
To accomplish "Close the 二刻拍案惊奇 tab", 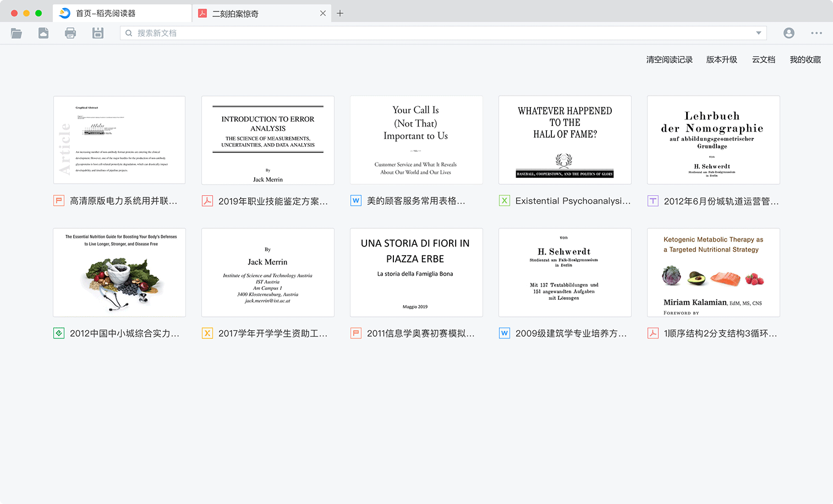I will coord(323,13).
